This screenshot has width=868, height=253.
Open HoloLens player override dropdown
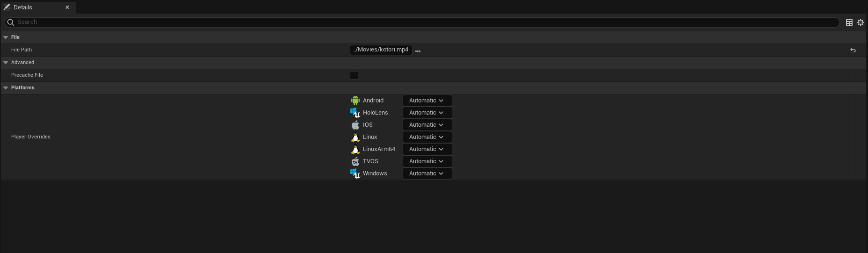[x=427, y=113]
